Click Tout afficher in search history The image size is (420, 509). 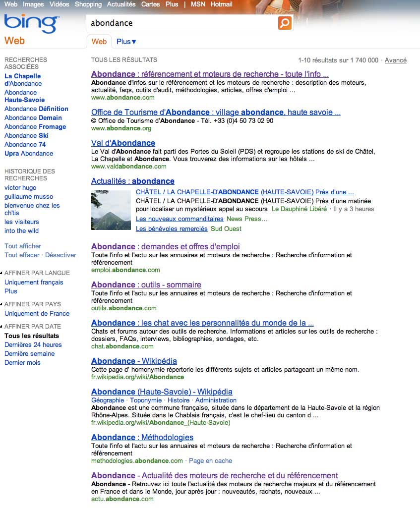pyautogui.click(x=23, y=246)
